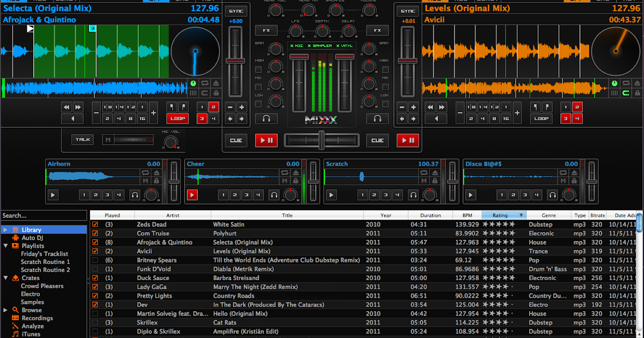Toggle the right deck headphone cue
The image size is (644, 338).
[x=378, y=119]
